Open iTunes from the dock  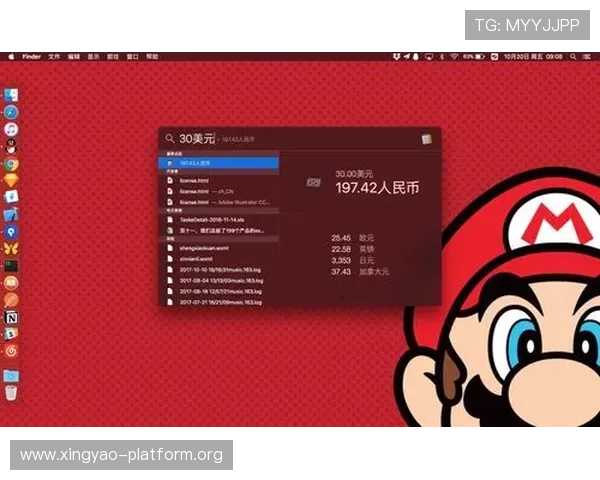(11, 129)
